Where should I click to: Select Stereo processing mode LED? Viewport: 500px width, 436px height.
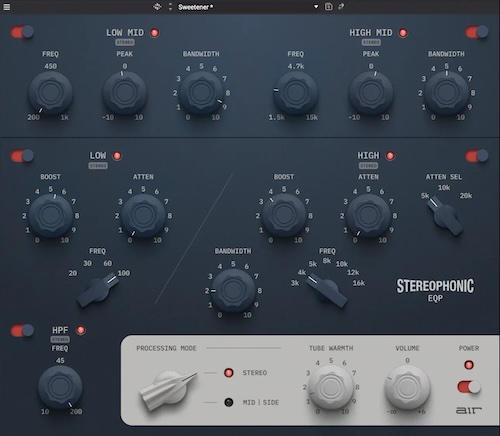(229, 372)
